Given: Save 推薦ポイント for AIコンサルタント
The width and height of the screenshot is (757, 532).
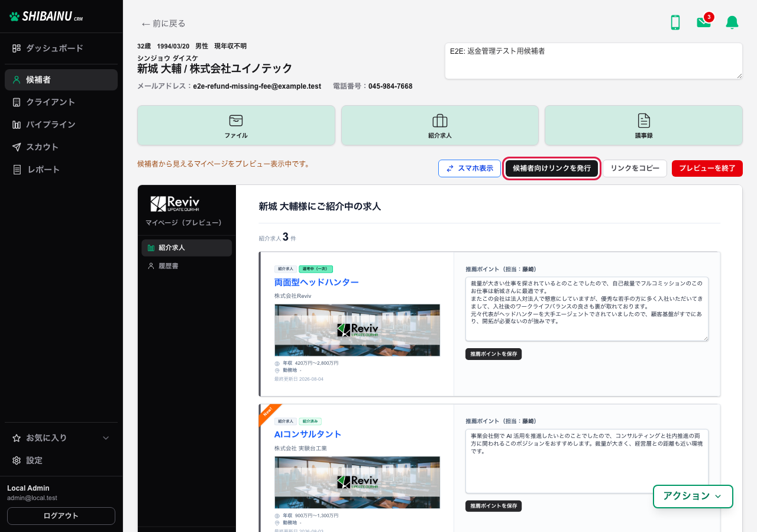Looking at the screenshot, I should pos(494,506).
